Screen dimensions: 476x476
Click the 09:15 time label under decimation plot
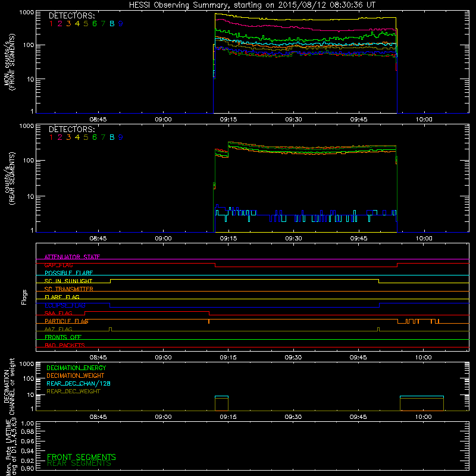coord(228,417)
